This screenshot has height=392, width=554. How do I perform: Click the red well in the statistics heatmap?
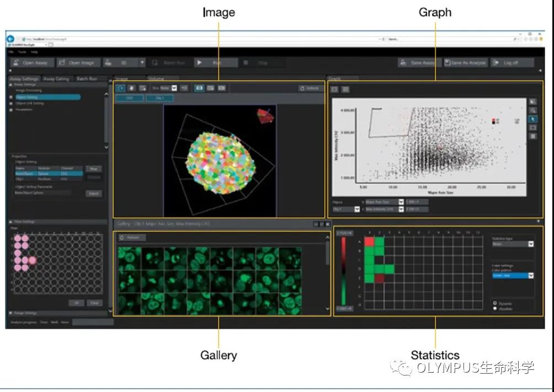point(369,241)
